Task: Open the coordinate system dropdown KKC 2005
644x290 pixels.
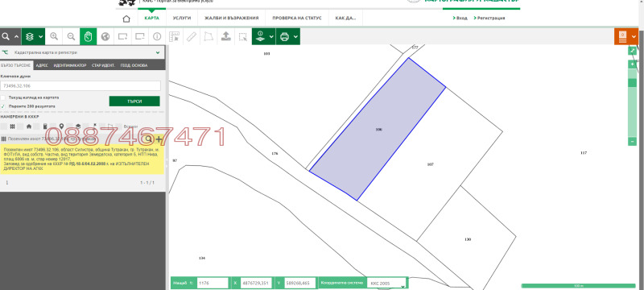Action: coord(387,283)
